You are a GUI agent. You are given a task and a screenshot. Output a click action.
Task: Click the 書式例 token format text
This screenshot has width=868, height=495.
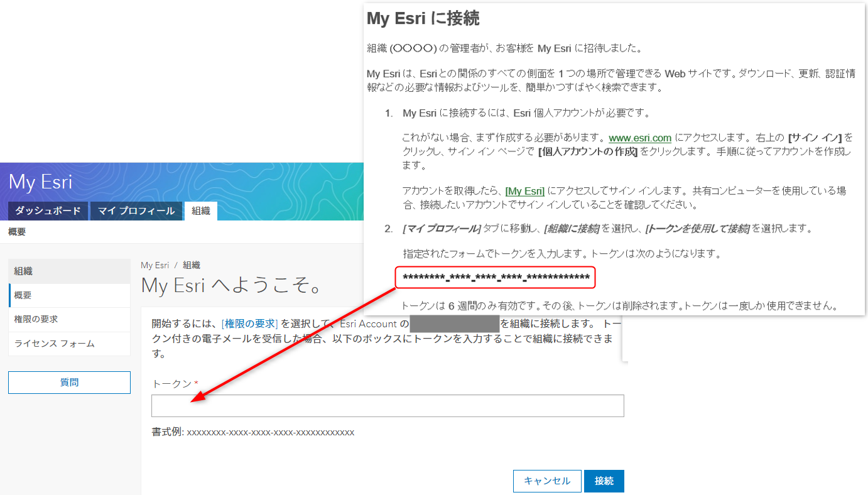253,433
